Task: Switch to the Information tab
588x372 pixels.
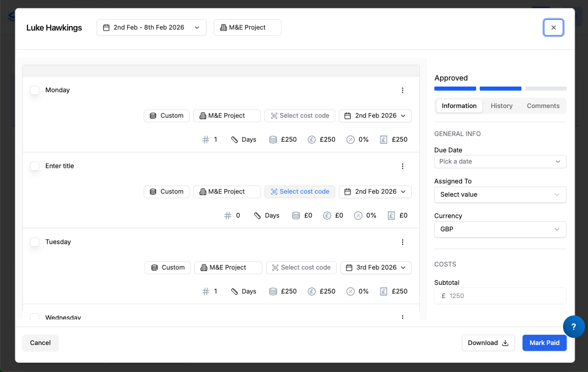Action: point(459,106)
